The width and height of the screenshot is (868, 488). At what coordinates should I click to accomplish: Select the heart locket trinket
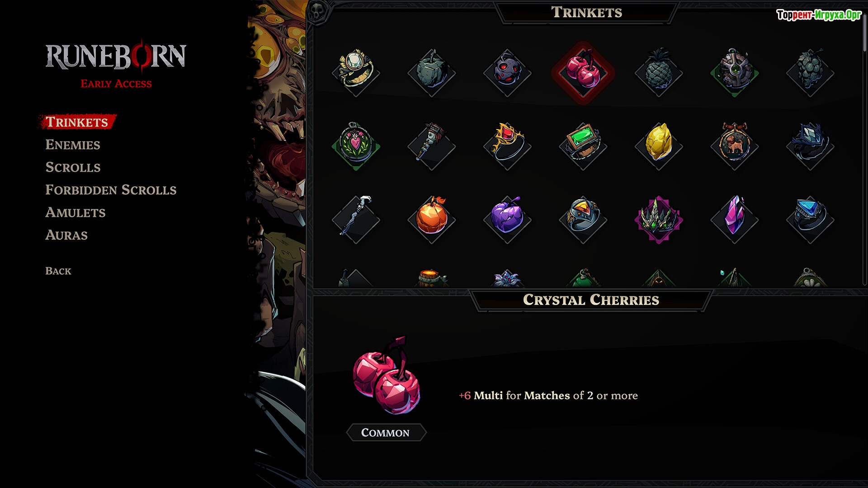356,146
